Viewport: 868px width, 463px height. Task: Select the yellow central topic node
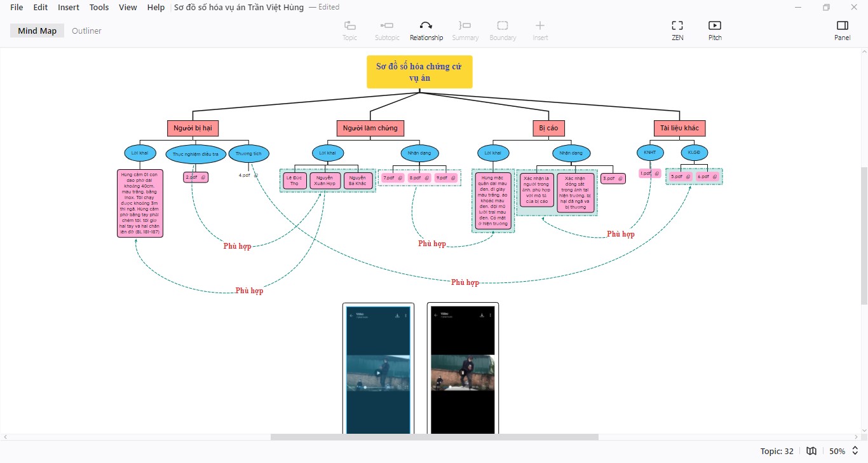coord(419,72)
